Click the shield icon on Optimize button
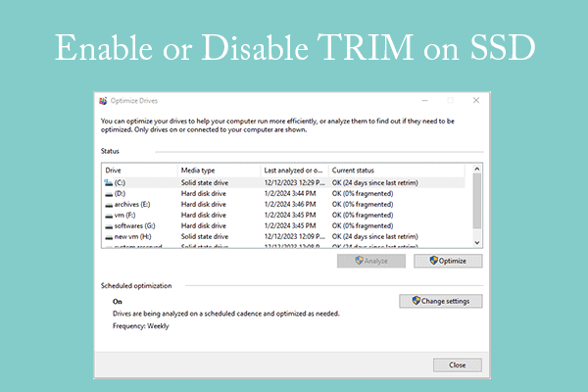 point(434,262)
